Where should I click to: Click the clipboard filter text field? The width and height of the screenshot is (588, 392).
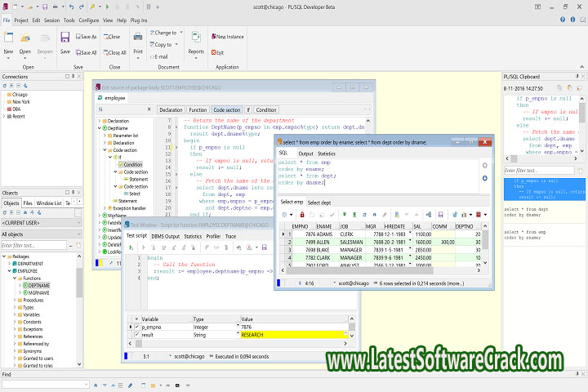(538, 171)
